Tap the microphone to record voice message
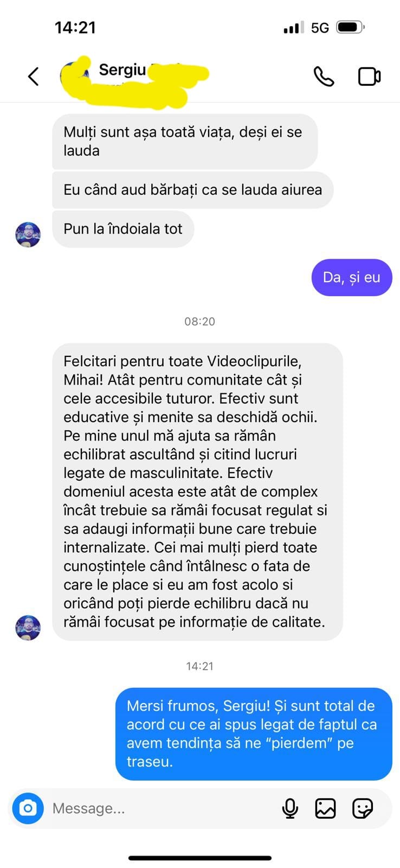The width and height of the screenshot is (400, 868). click(x=290, y=808)
